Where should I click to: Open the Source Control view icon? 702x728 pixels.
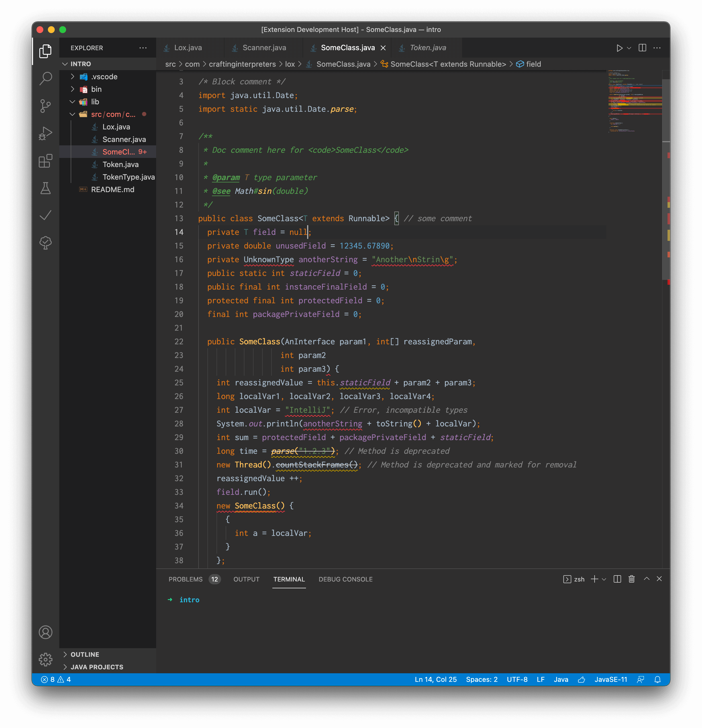[45, 106]
